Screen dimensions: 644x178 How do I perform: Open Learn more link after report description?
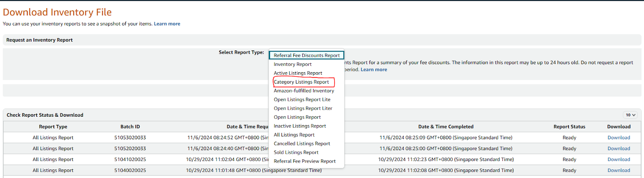[374, 69]
